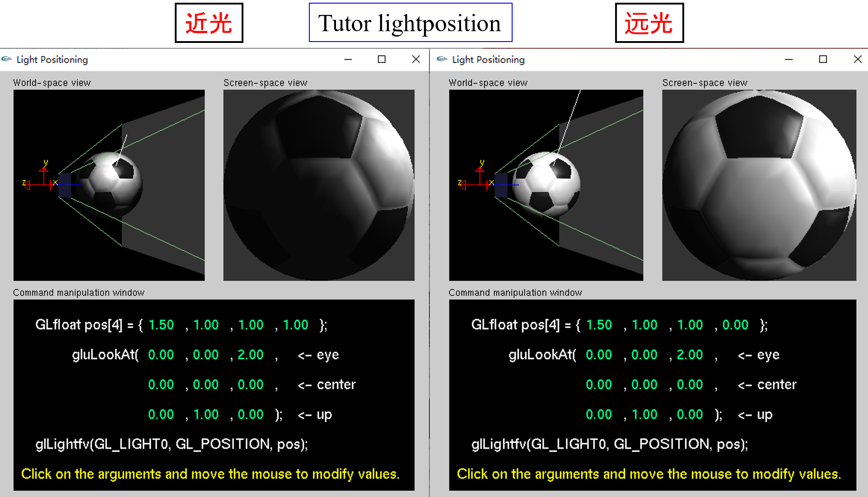Image resolution: width=868 pixels, height=497 pixels.
Task: Click the 远光 label box
Action: 649,23
